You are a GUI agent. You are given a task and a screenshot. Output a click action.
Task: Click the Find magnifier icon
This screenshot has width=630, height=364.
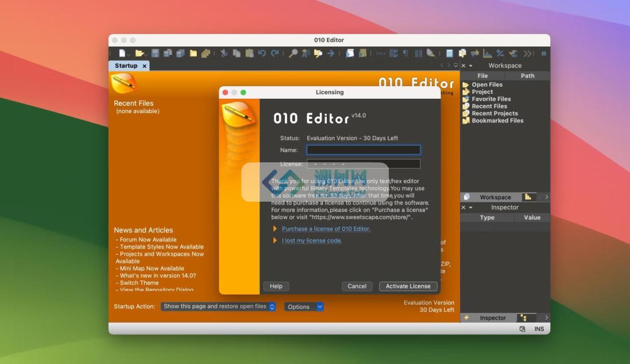tap(293, 53)
